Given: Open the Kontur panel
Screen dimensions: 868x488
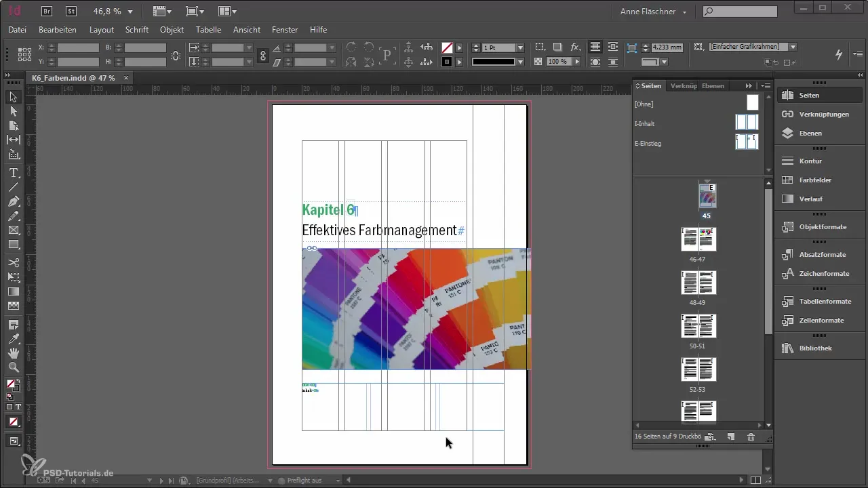Looking at the screenshot, I should [x=819, y=161].
